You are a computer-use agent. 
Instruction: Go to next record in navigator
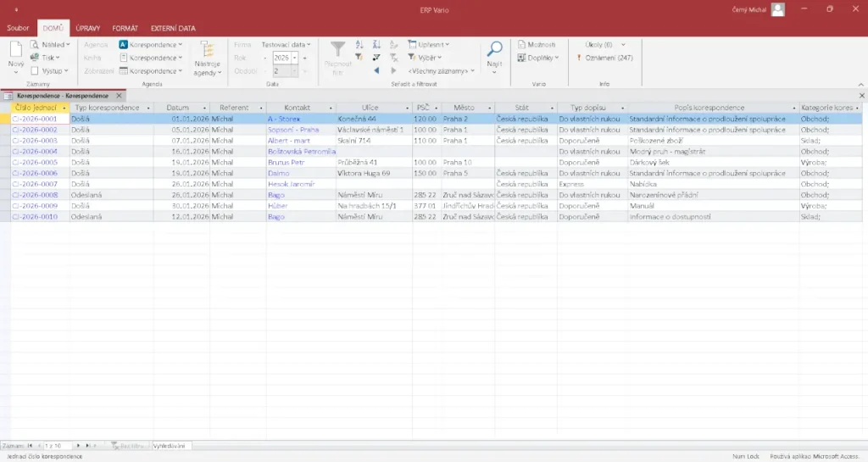78,445
